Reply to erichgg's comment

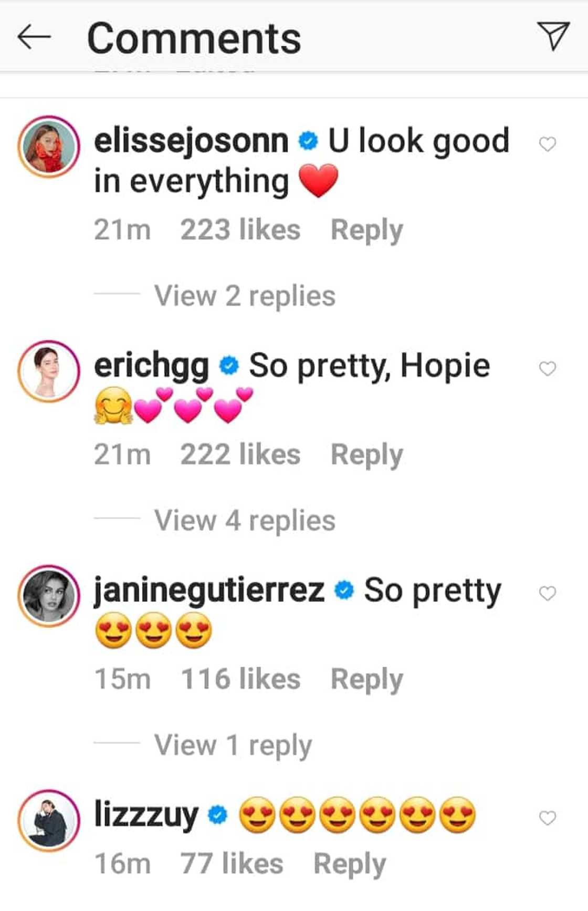coord(366,455)
